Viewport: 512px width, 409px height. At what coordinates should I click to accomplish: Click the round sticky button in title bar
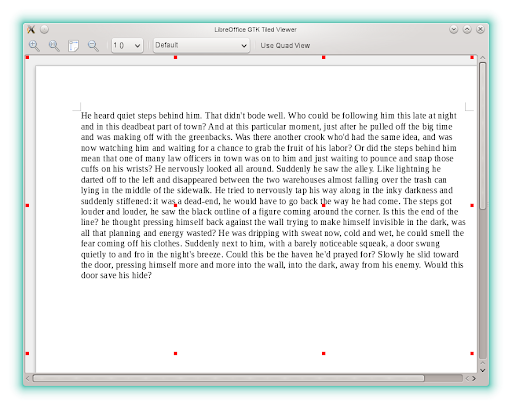point(44,30)
